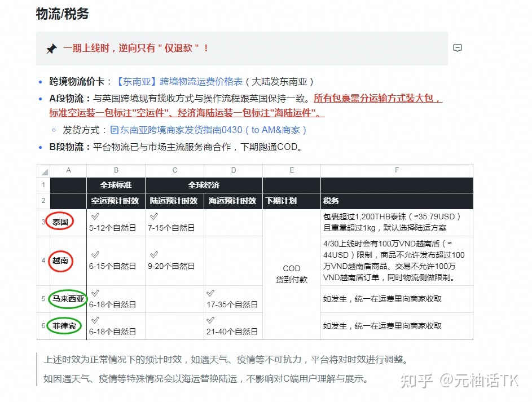The image size is (532, 402).
Task: Open the comment bubble icon at top right
Action: click(x=458, y=48)
